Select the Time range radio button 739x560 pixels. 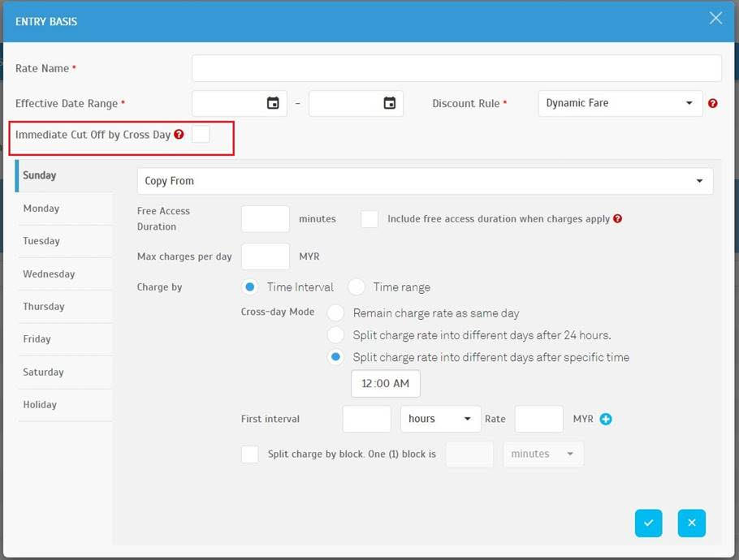(x=357, y=286)
